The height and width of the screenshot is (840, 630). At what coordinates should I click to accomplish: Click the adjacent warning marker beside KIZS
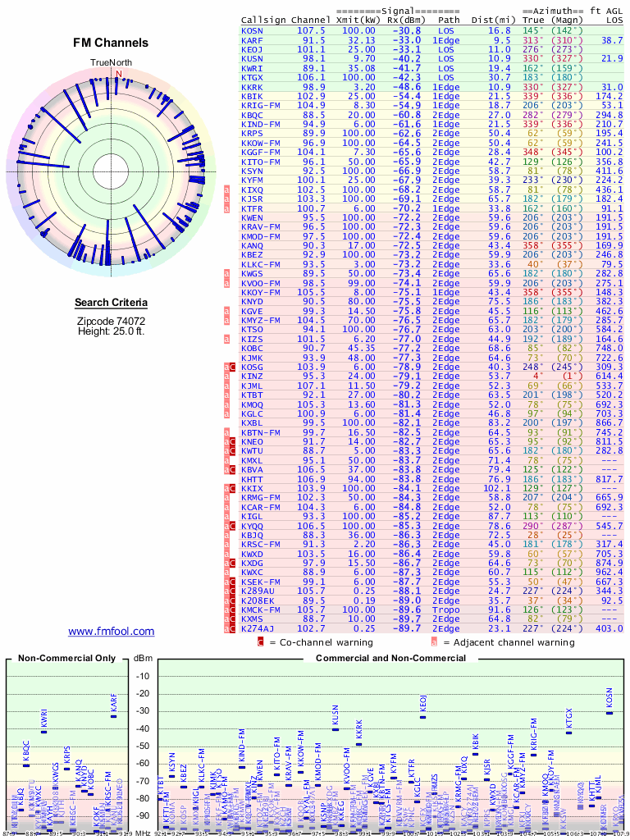(226, 339)
